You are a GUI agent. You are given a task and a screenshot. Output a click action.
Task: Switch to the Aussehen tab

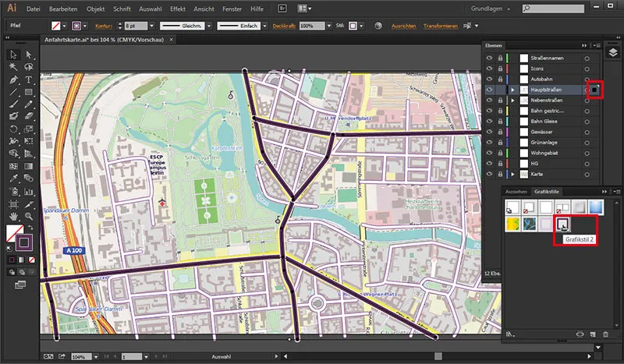coord(516,191)
